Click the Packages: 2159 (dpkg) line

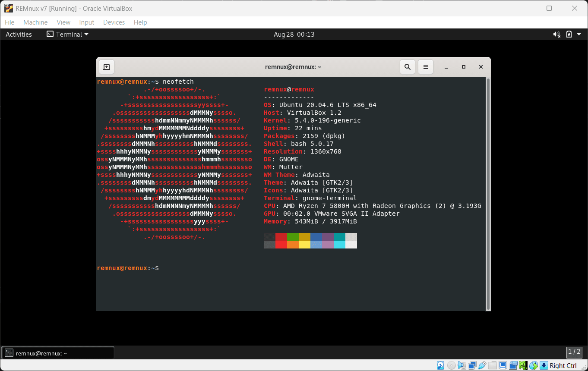(x=304, y=136)
